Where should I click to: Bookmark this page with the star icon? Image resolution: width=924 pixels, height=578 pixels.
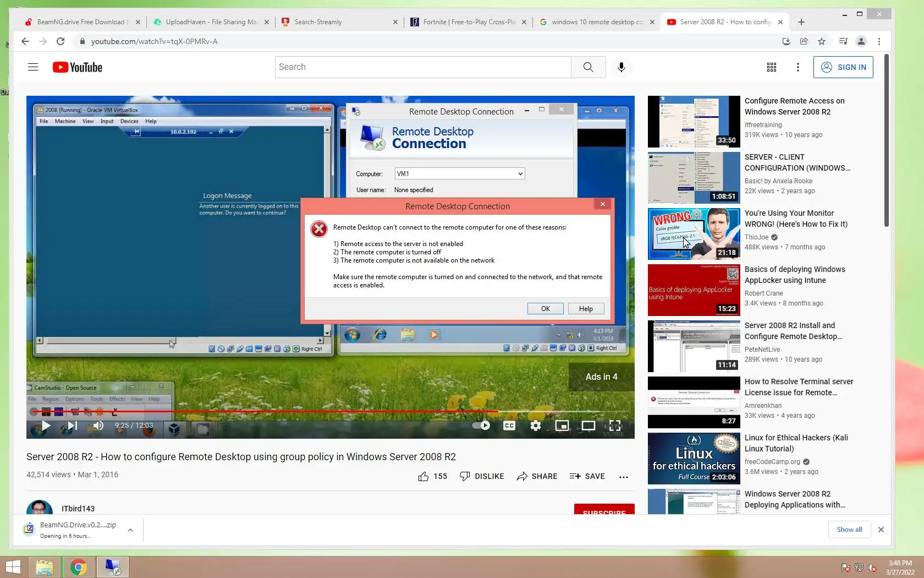point(822,41)
